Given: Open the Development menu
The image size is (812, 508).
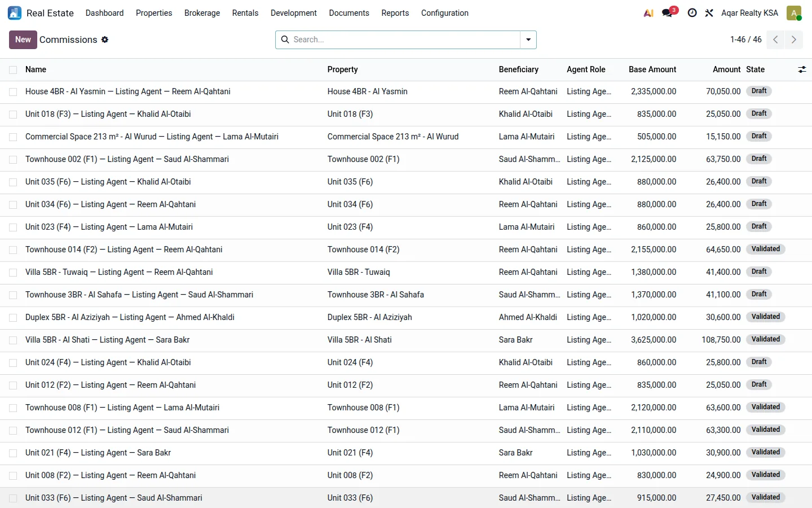Looking at the screenshot, I should [x=294, y=13].
